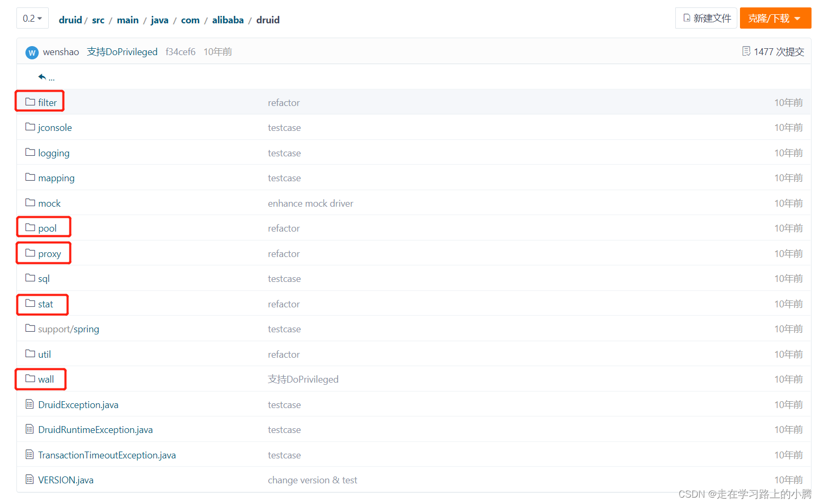The image size is (820, 504).
Task: Open the proxy folder
Action: [50, 254]
